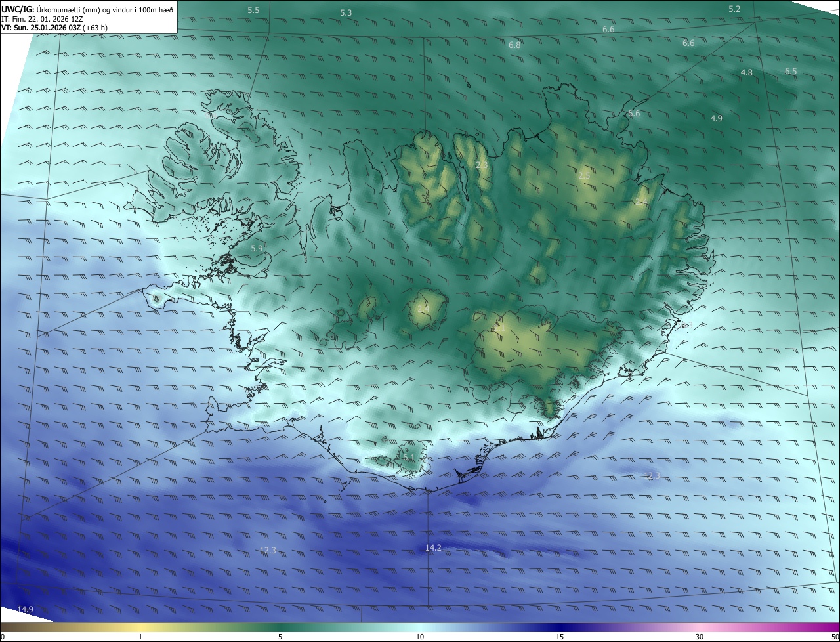
Task: Click the VT: Sun. 25.01.2026 03Z line
Action: [54, 28]
